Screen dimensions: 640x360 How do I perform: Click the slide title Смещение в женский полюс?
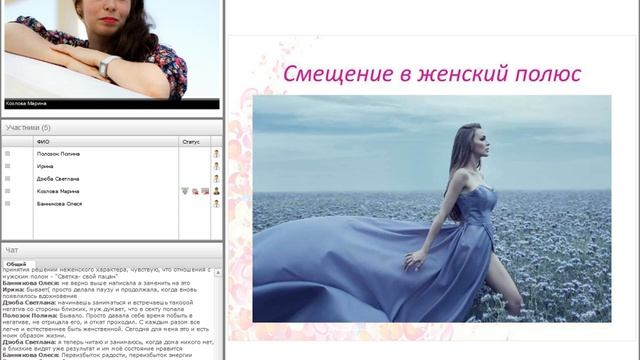click(432, 74)
